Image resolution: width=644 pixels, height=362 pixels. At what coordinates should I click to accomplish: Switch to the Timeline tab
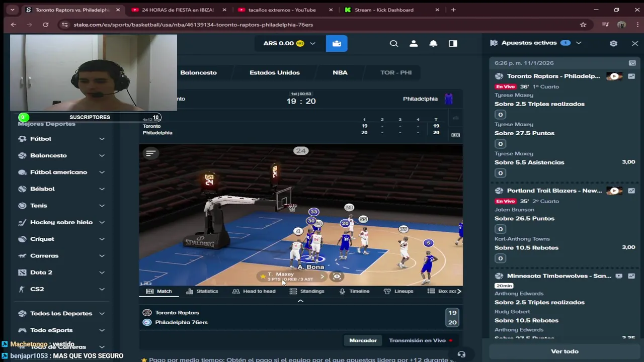click(x=354, y=291)
